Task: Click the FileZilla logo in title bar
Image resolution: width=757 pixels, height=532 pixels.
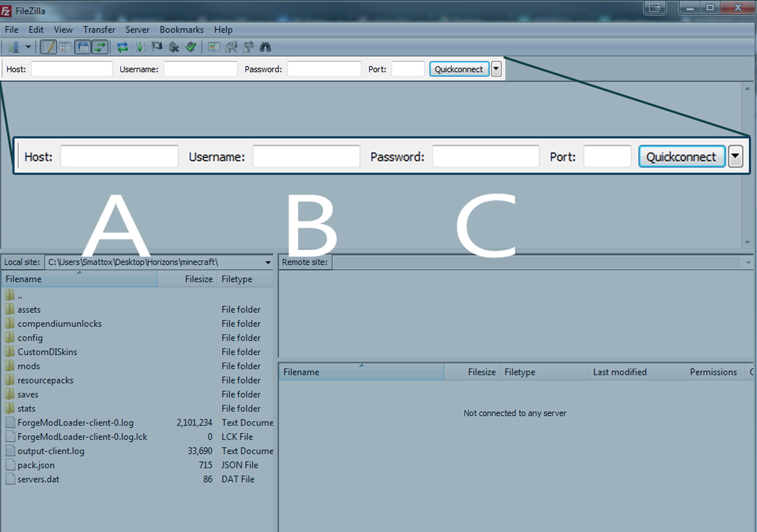Action: click(6, 11)
